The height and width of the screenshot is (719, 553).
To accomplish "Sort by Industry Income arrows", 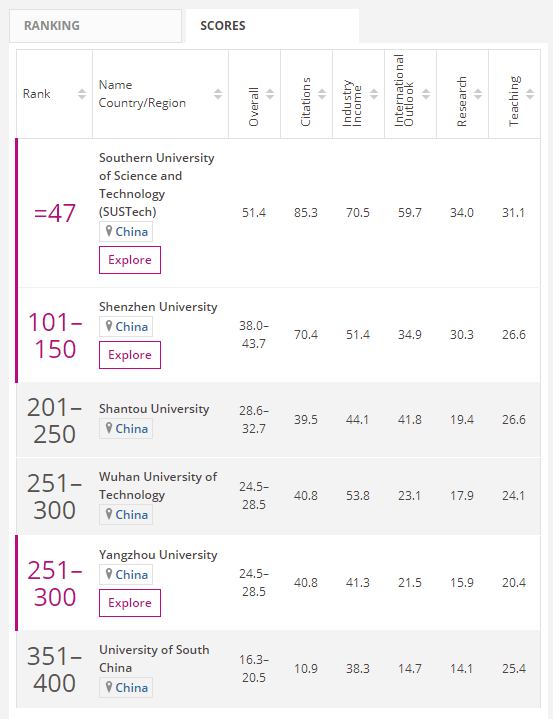I will coord(374,94).
